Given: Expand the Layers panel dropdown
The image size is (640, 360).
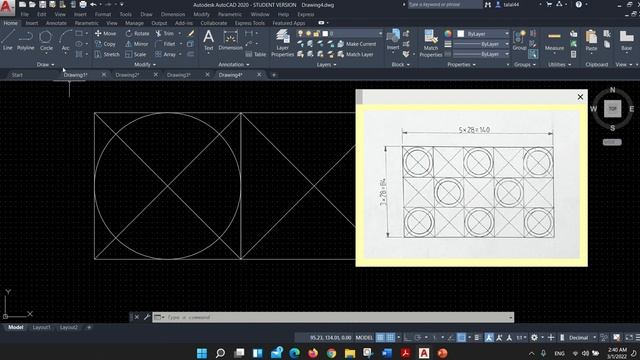Looking at the screenshot, I should [327, 64].
